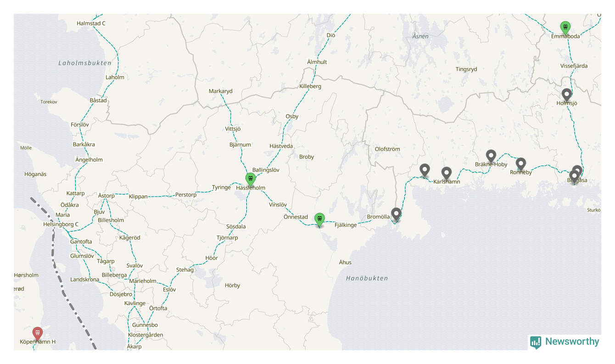
Task: Select the gray pin above Karlshamn label
Action: (x=447, y=174)
